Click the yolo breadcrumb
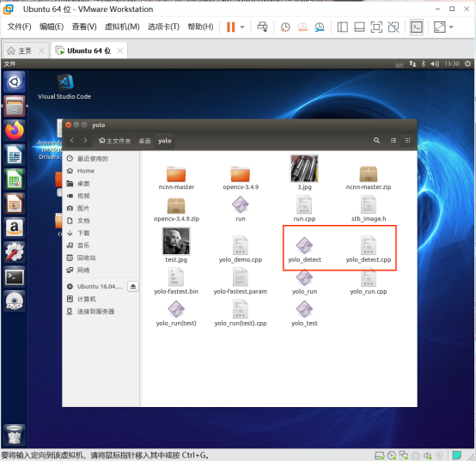 click(x=164, y=141)
